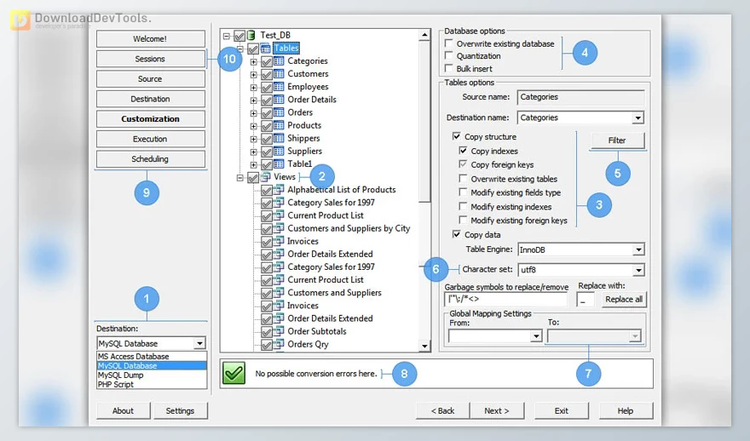Enable Overwrite existing tables
The height and width of the screenshot is (441, 750).
[x=463, y=178]
